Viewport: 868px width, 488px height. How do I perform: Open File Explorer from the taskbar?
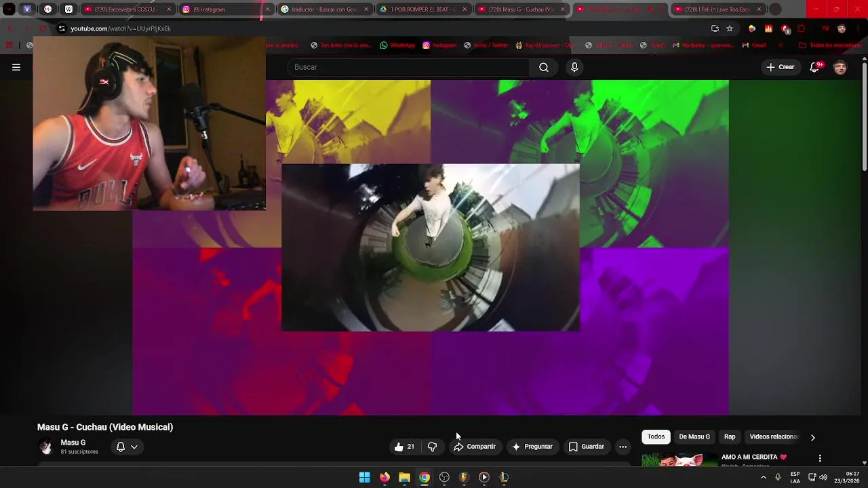pos(404,477)
